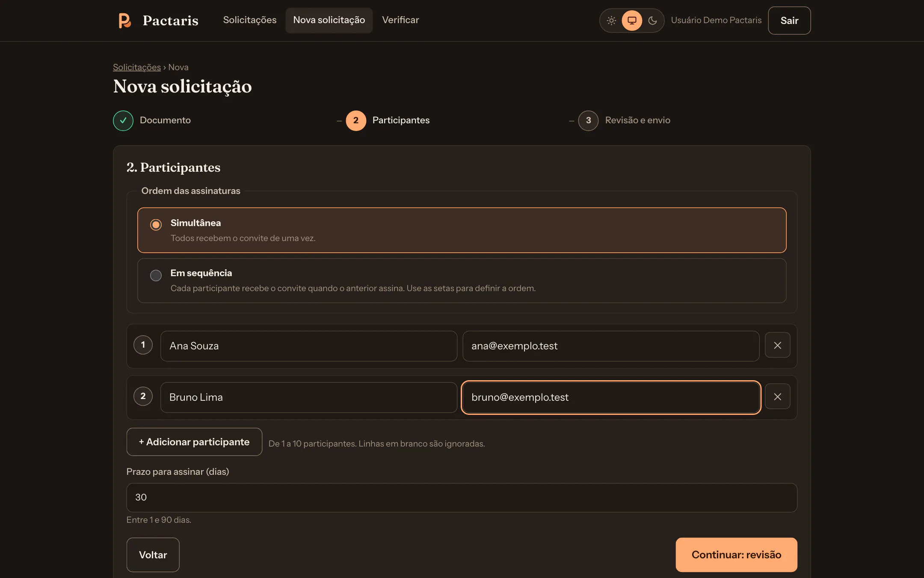Focus the Bruno Lima name field

pos(309,397)
